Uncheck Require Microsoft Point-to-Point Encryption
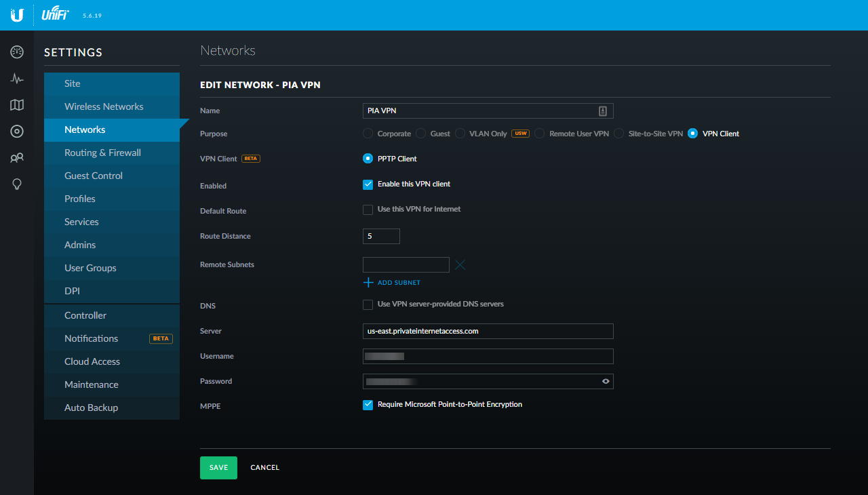868x495 pixels. (368, 405)
